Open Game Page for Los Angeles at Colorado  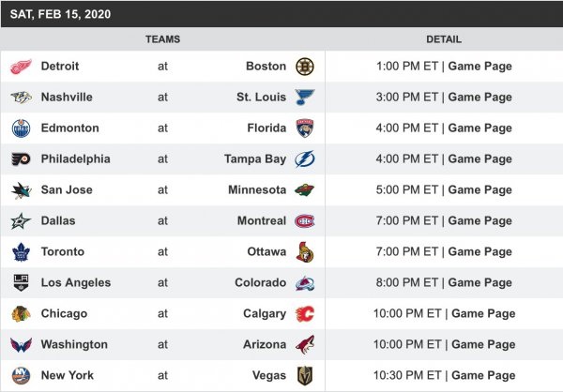479,283
